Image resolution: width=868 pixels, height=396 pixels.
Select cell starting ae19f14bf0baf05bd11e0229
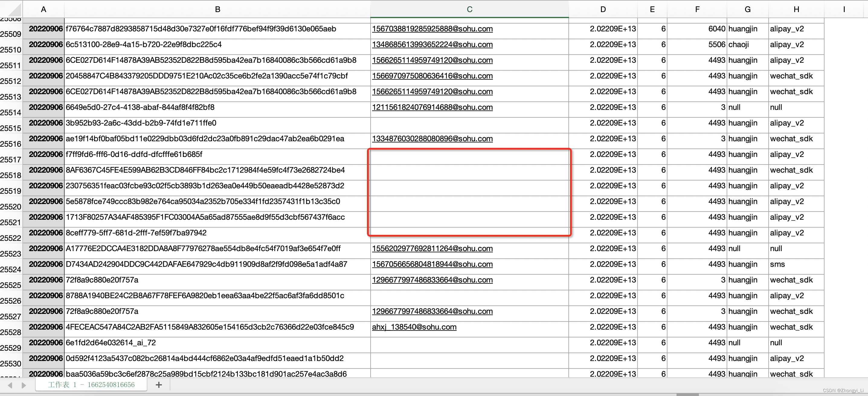click(217, 141)
